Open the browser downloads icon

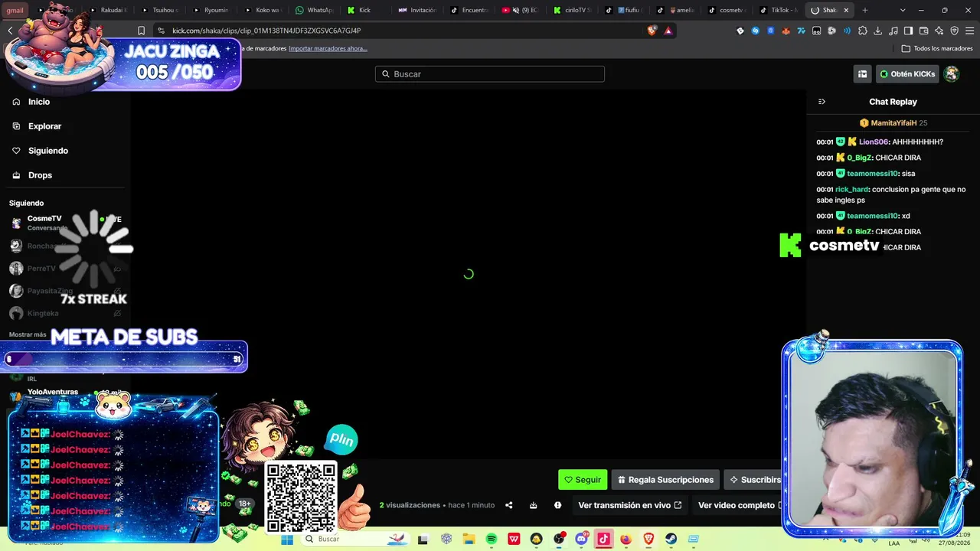pyautogui.click(x=878, y=31)
